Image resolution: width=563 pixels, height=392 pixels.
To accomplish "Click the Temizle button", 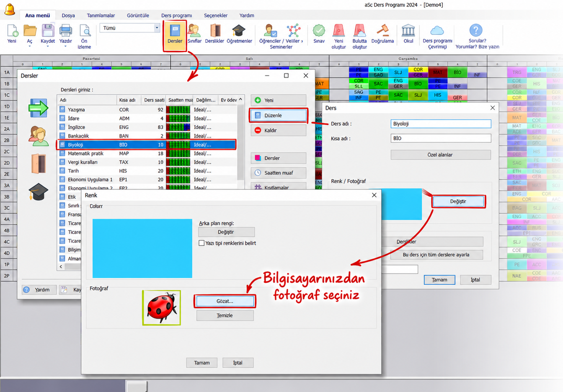I will click(225, 315).
